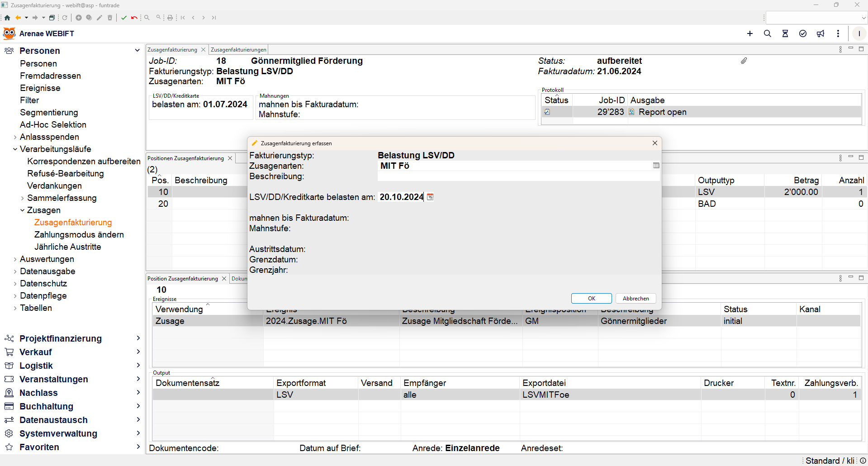Collapse the Verarbeitungsläufe tree node
The width and height of the screenshot is (868, 466).
point(15,149)
